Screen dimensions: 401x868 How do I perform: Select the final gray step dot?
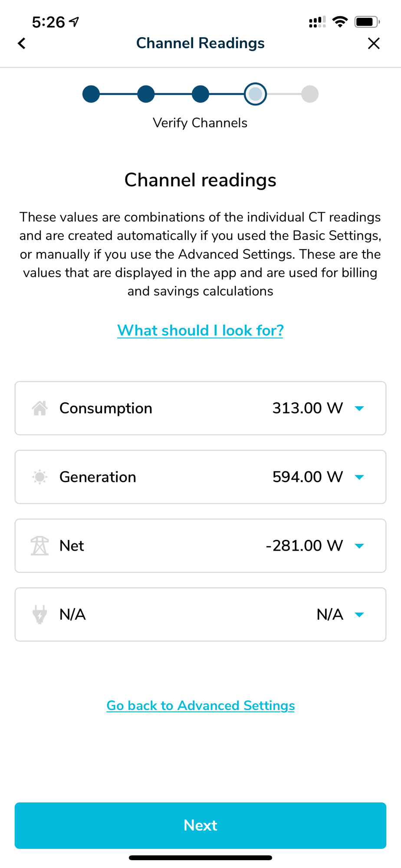pyautogui.click(x=310, y=94)
